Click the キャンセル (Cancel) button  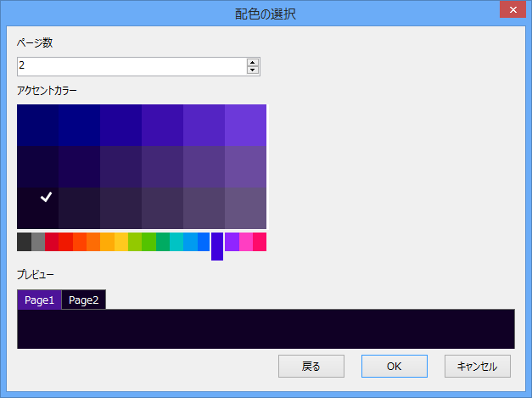click(478, 367)
